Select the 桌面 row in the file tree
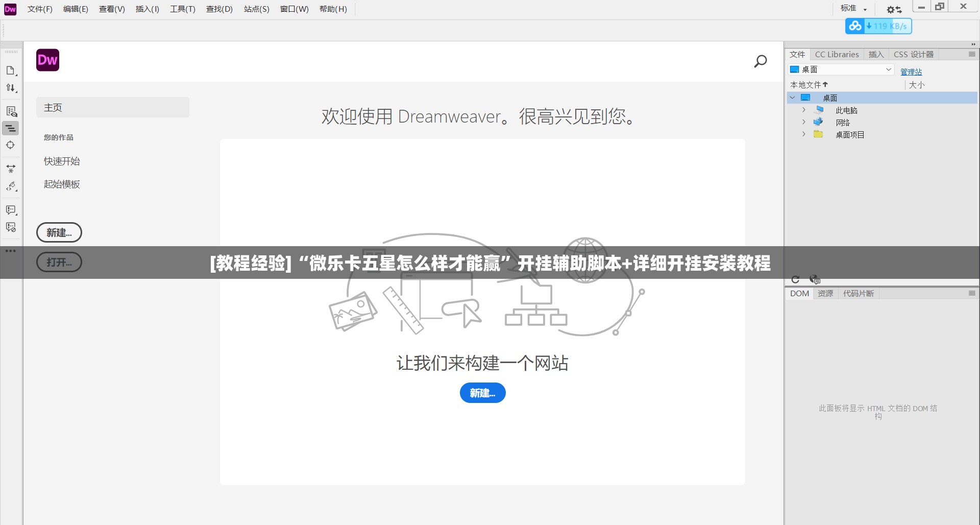This screenshot has width=980, height=525. pyautogui.click(x=882, y=98)
